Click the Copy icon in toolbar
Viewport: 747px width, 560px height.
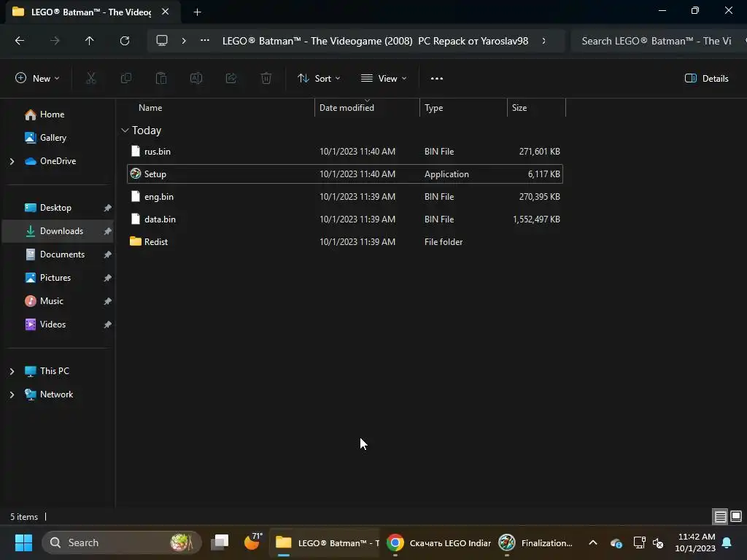[125, 79]
